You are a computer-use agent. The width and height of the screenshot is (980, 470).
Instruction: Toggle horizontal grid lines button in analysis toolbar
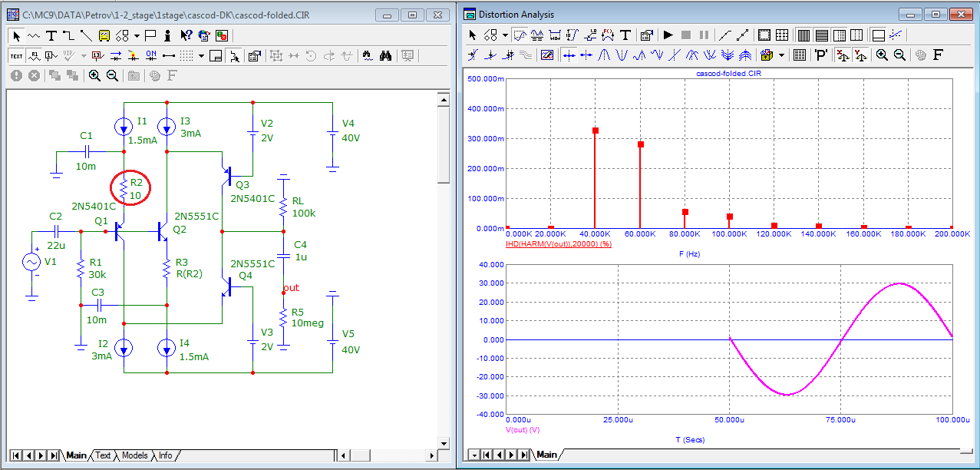point(821,35)
